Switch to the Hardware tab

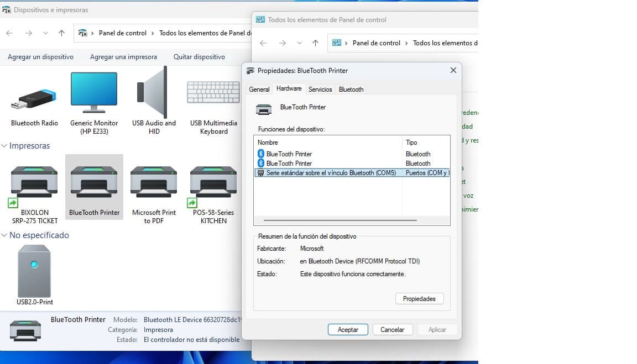point(289,88)
